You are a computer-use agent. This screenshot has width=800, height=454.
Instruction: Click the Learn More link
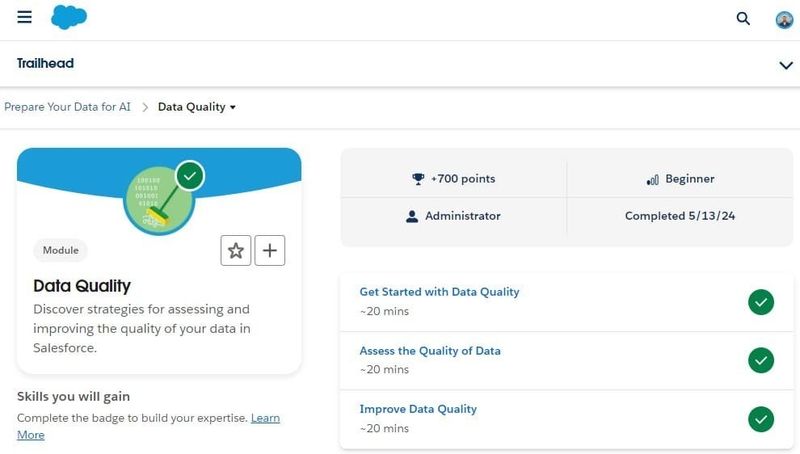[265, 418]
